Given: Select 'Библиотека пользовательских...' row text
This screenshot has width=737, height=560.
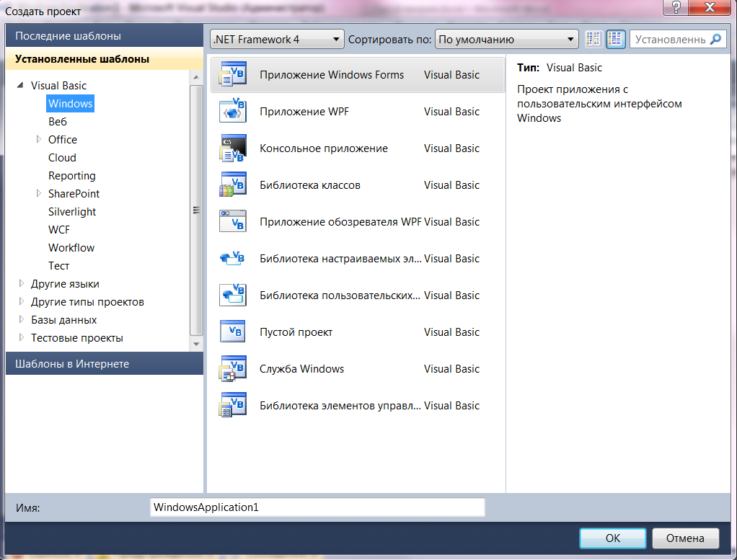Looking at the screenshot, I should pos(340,295).
